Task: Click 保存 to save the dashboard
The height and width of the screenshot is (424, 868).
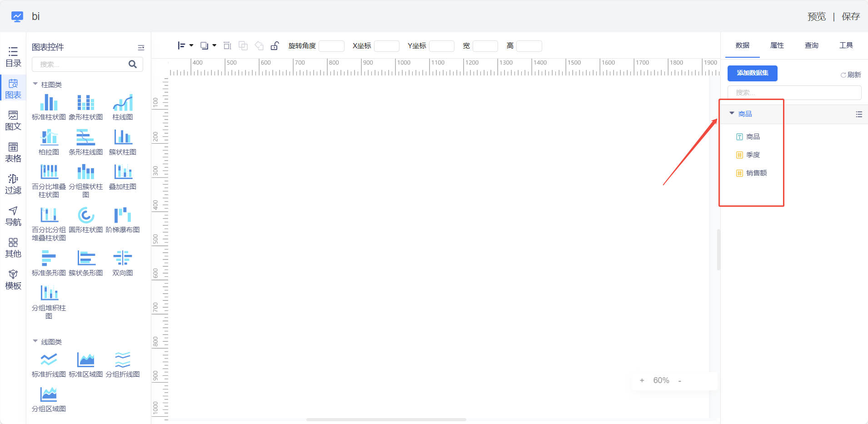Action: click(x=850, y=17)
